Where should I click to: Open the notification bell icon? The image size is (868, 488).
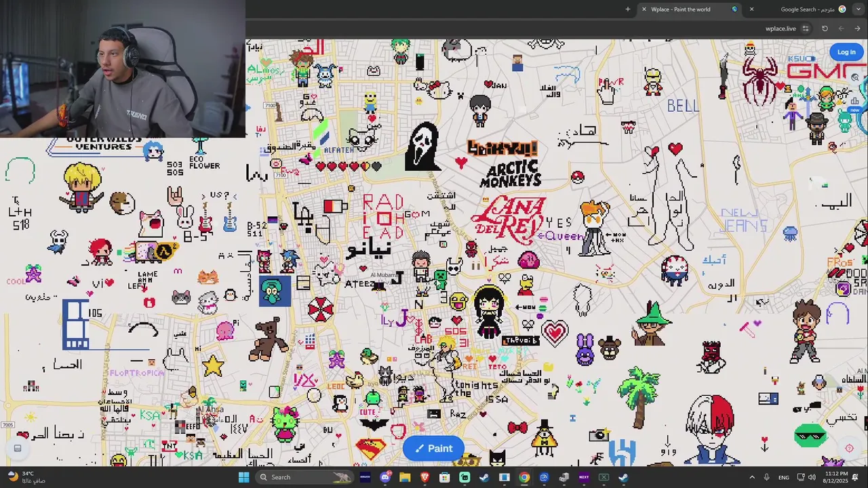tap(856, 477)
